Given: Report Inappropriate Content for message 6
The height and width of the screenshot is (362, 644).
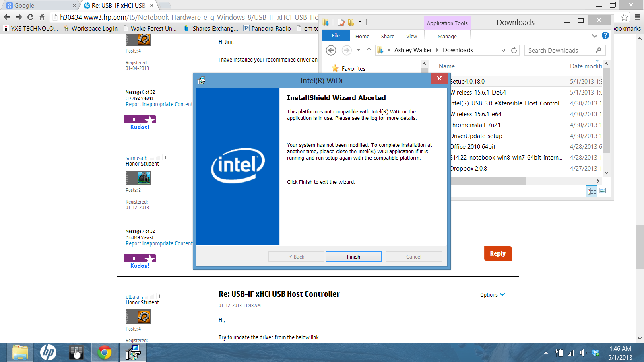Looking at the screenshot, I should click(x=159, y=104).
